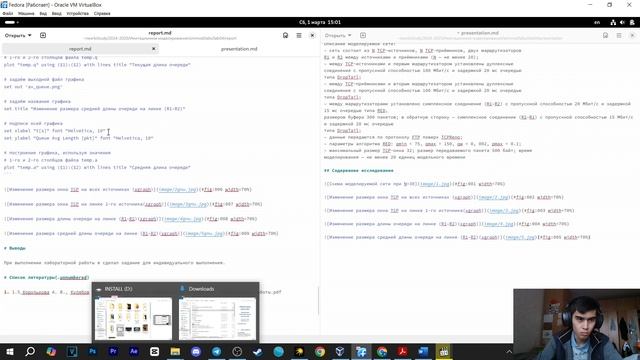This screenshot has width=640, height=360.
Task: Click Открыть in the report.md editor window
Action: (15, 36)
